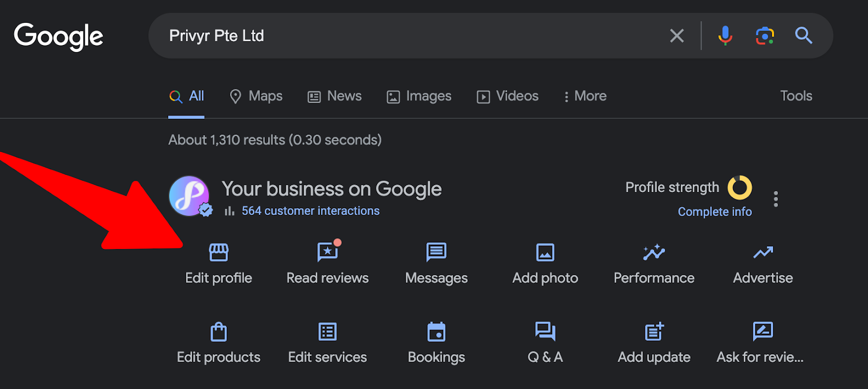The width and height of the screenshot is (868, 389).
Task: Open the three-dot business profile menu
Action: tap(776, 199)
